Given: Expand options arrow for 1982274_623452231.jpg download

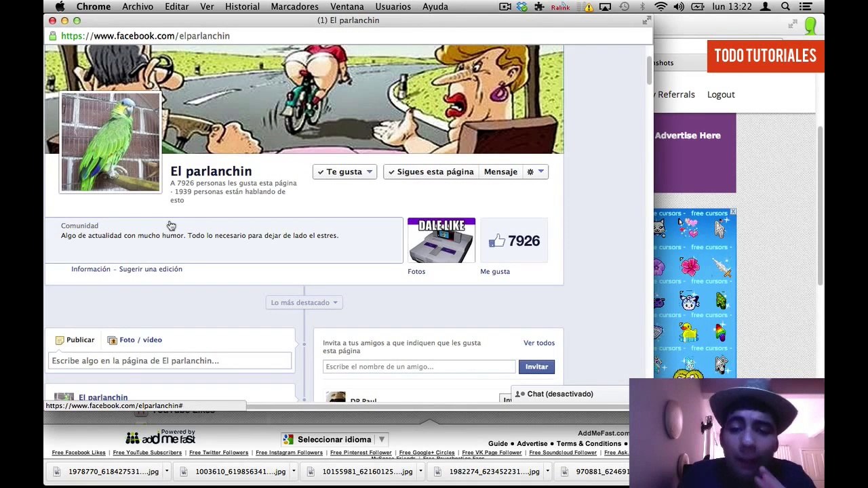Looking at the screenshot, I should click(547, 472).
